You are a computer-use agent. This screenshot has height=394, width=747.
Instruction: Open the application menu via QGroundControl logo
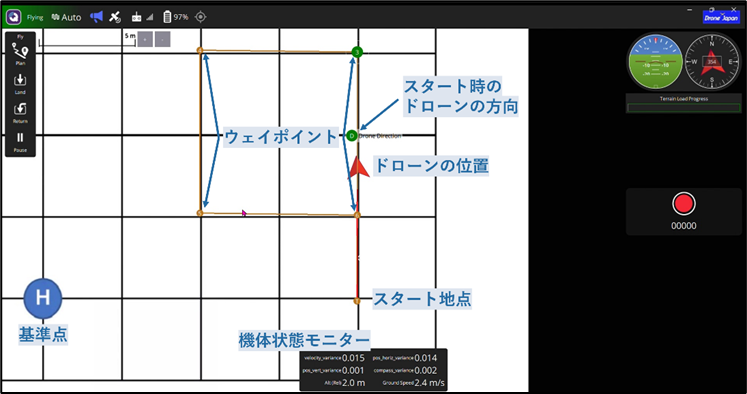13,17
